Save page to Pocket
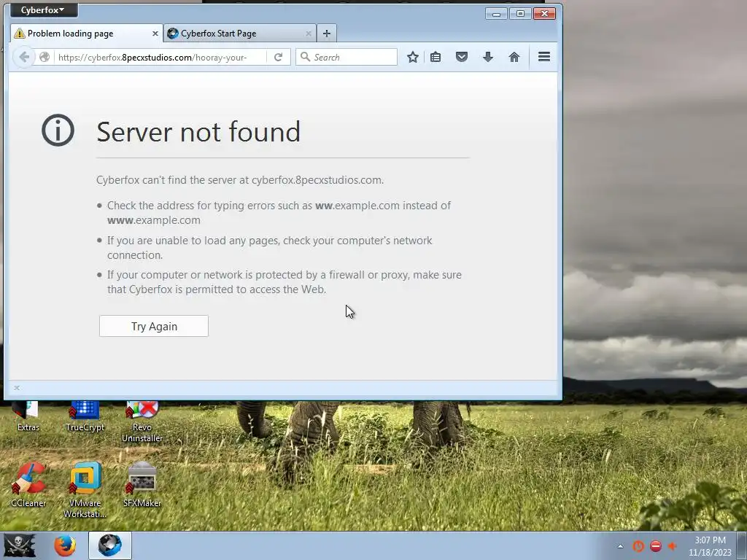Screen dimensions: 747x560 461,57
